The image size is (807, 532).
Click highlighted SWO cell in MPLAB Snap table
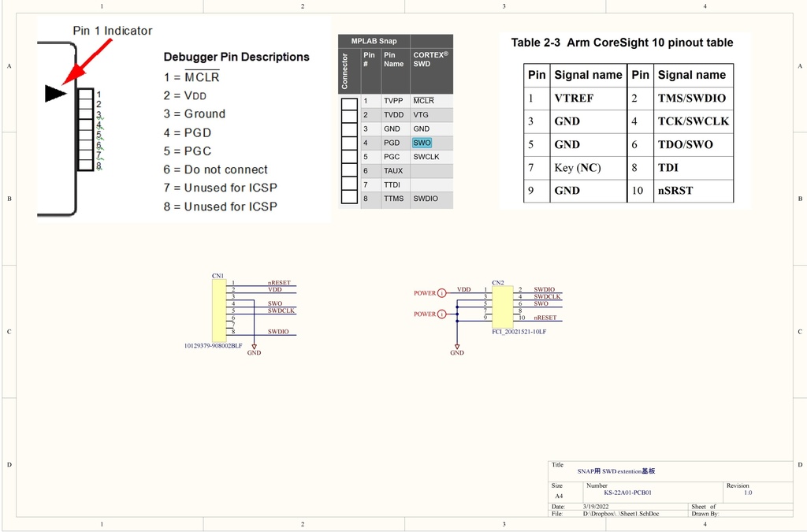click(x=422, y=143)
